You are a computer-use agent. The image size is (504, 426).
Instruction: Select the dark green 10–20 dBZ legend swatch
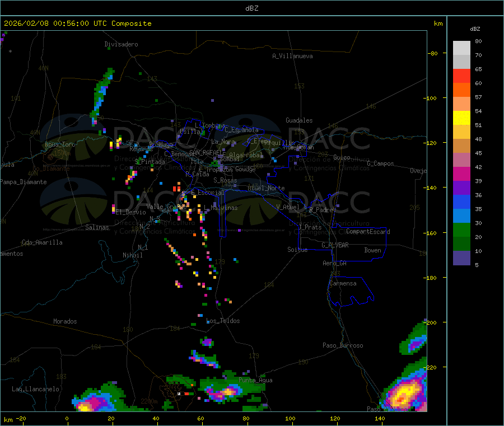click(x=461, y=244)
